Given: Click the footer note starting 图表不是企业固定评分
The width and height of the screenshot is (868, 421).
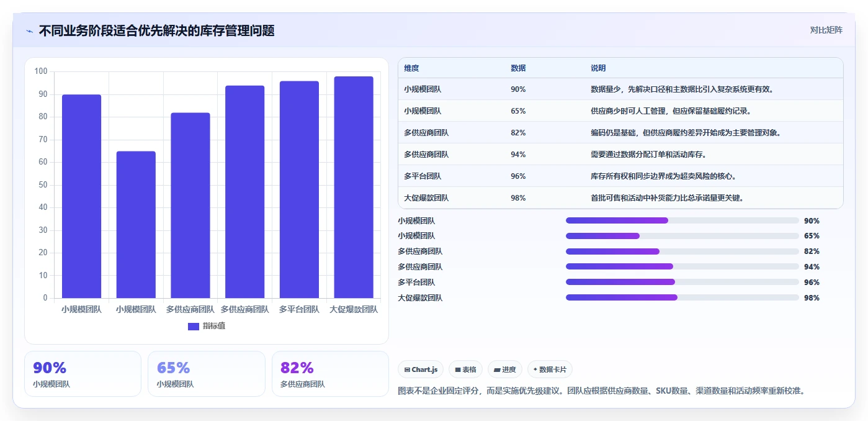Looking at the screenshot, I should 602,391.
